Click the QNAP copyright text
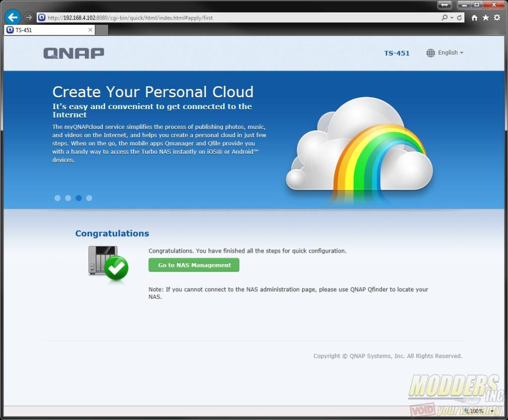The image size is (508, 420). [387, 356]
